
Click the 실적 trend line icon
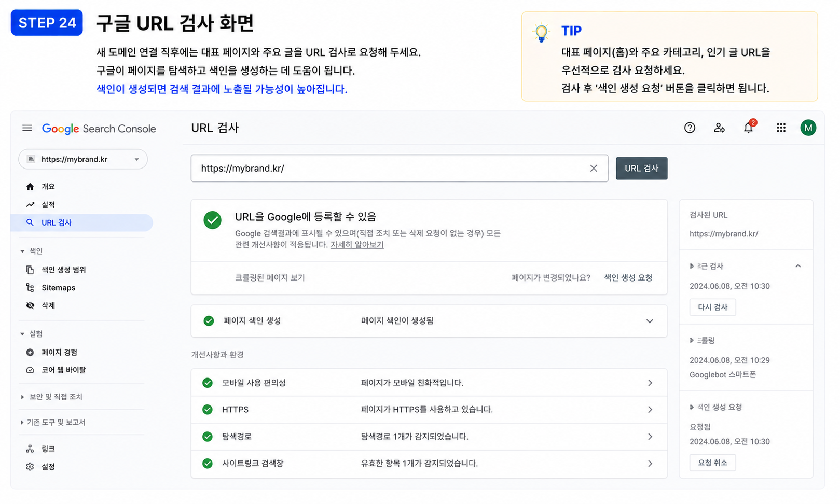tap(30, 205)
